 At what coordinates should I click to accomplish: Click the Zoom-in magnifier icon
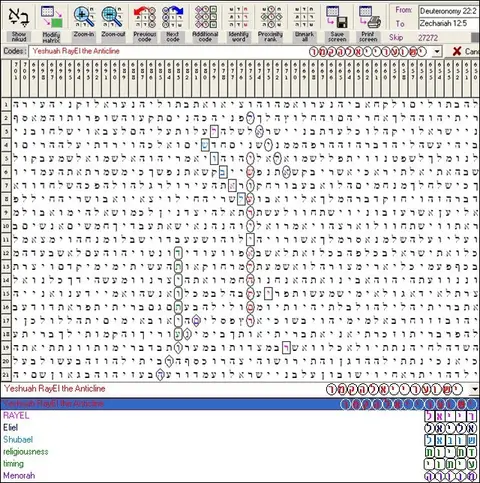pyautogui.click(x=84, y=17)
